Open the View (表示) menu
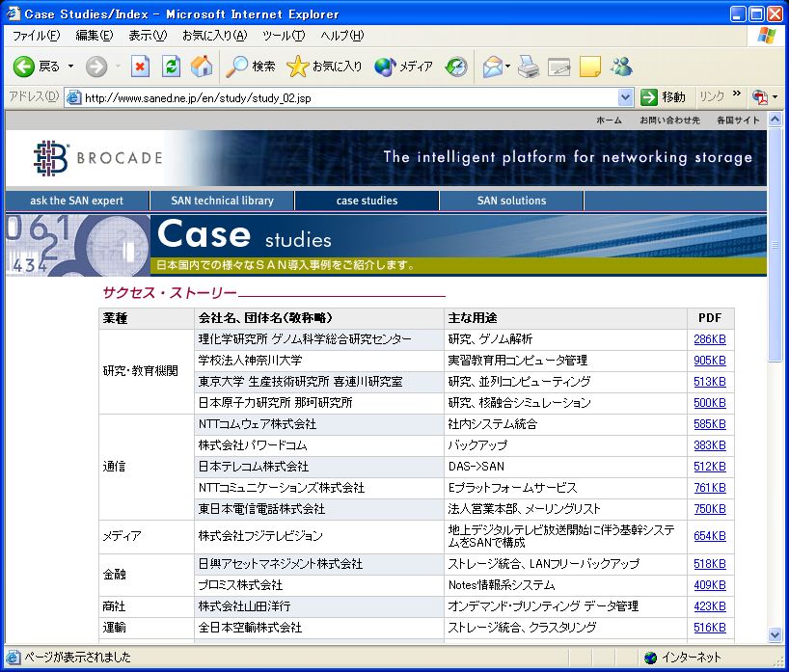The height and width of the screenshot is (672, 789). pos(148,36)
